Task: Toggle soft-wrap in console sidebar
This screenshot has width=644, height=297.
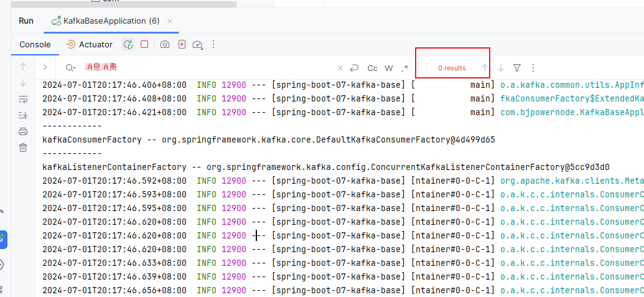Action: (23, 99)
